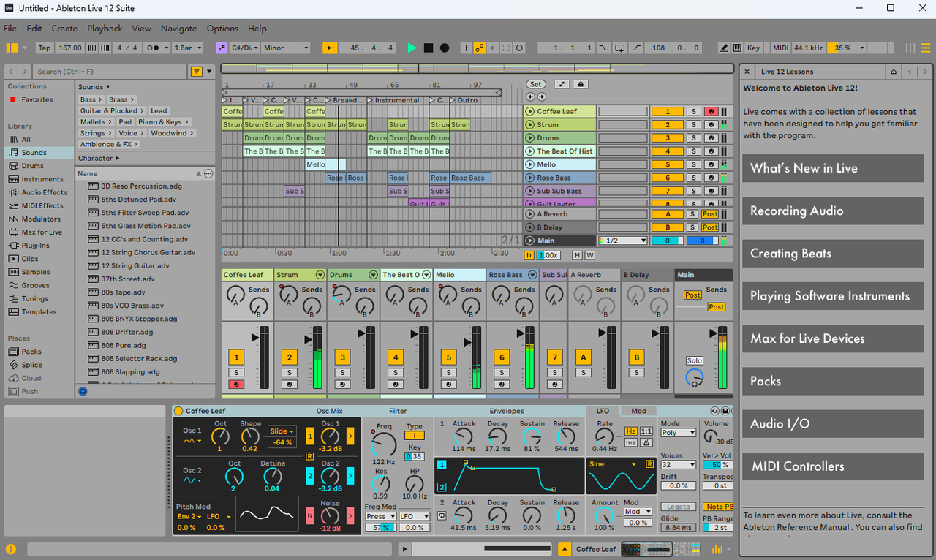Open the Options menu
This screenshot has height=560, width=936.
222,29
